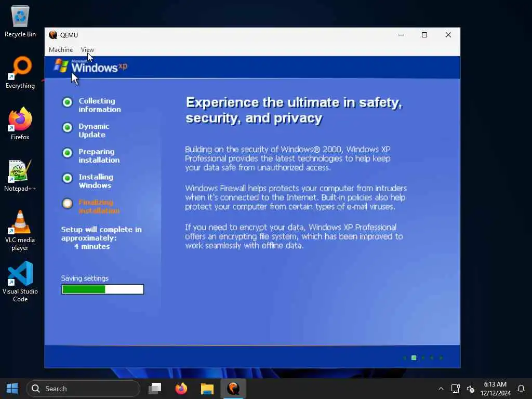Minimize the QEMU window
The image size is (532, 399).
click(401, 35)
